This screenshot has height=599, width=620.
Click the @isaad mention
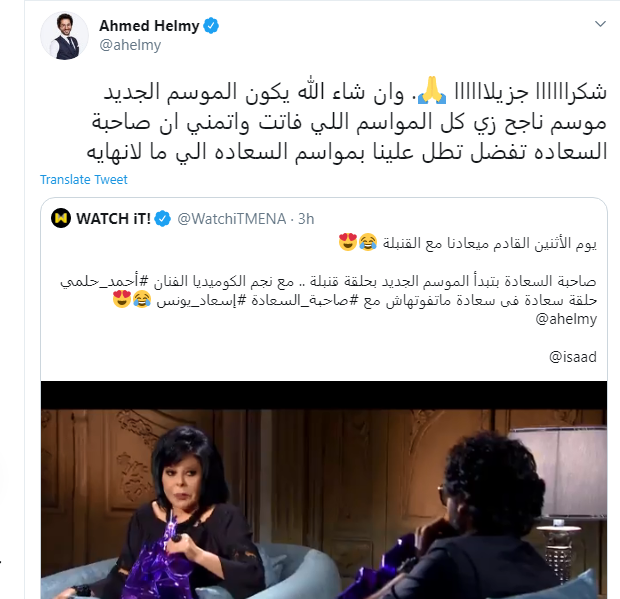coord(573,357)
